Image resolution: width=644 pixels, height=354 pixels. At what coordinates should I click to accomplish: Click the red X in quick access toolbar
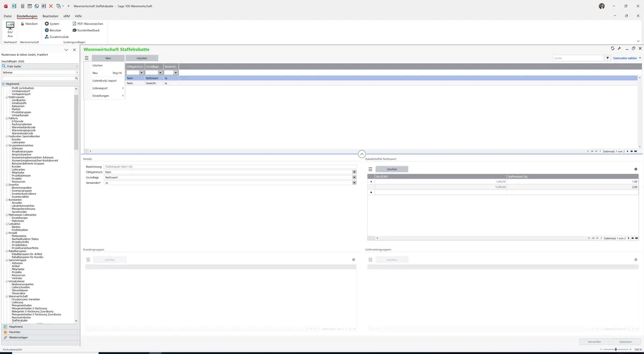pos(51,6)
